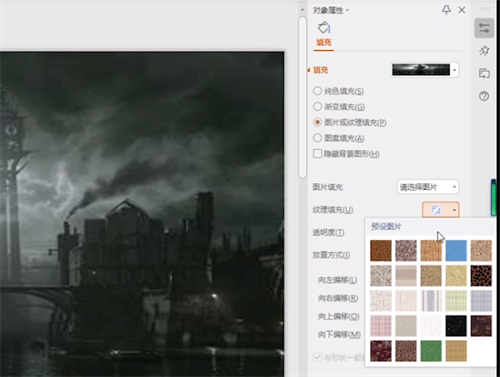Select 渐变填充(G) radio button
The width and height of the screenshot is (500, 377).
317,106
